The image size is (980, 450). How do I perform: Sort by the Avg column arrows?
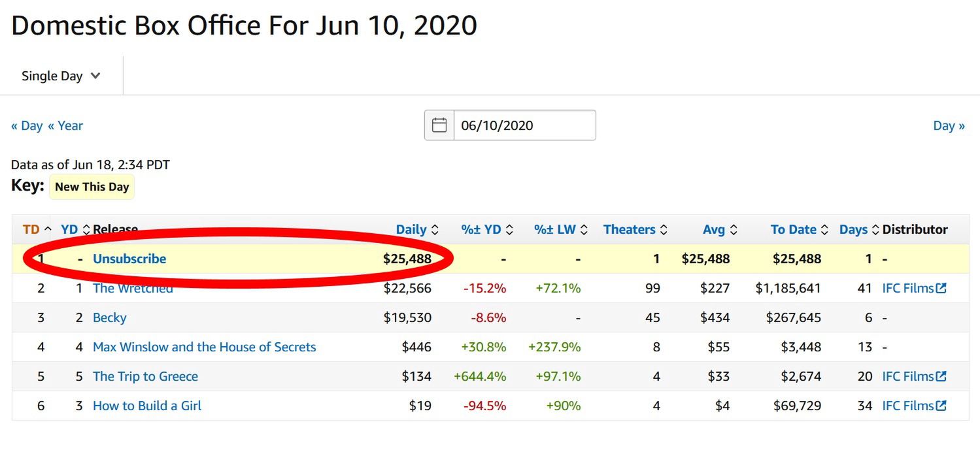pos(734,230)
